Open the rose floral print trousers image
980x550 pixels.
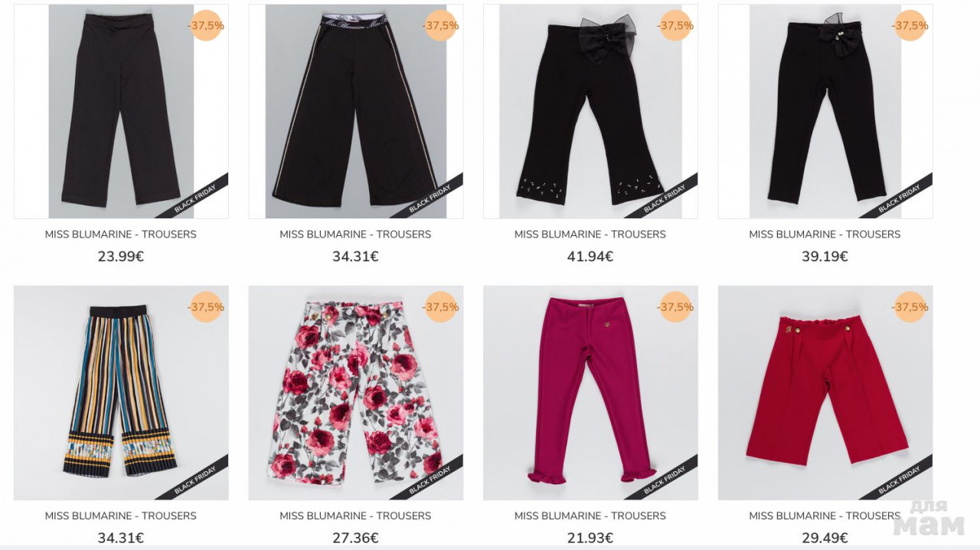(x=356, y=393)
